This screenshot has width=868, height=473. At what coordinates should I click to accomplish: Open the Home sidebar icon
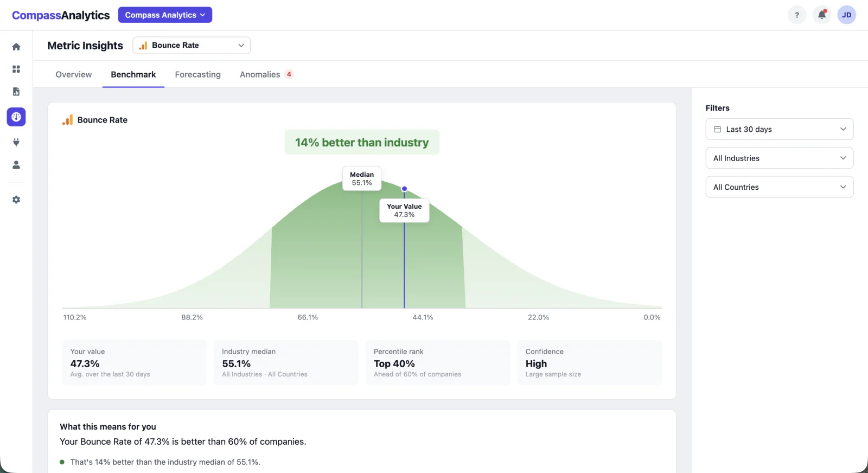[x=16, y=47]
